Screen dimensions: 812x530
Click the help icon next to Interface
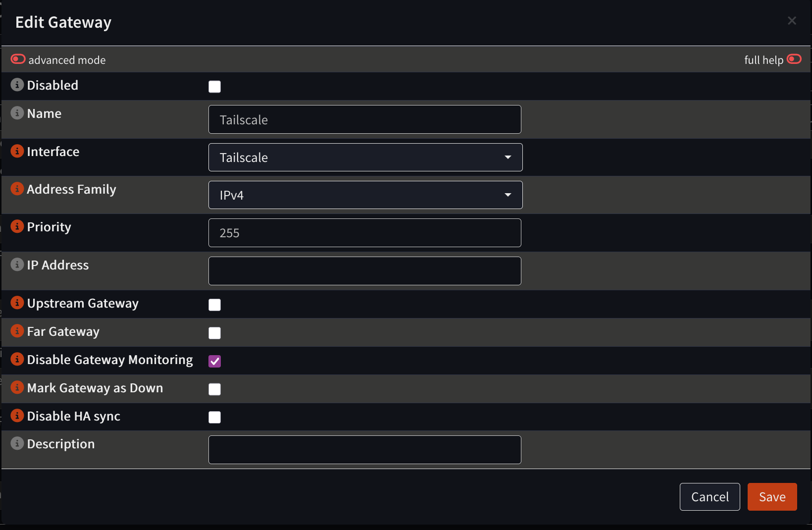click(17, 151)
